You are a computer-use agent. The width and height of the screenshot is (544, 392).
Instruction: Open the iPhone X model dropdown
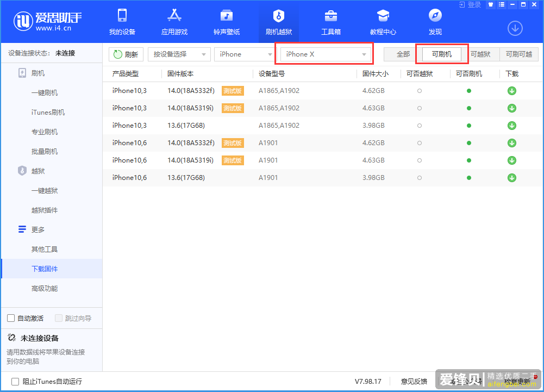[x=326, y=54]
